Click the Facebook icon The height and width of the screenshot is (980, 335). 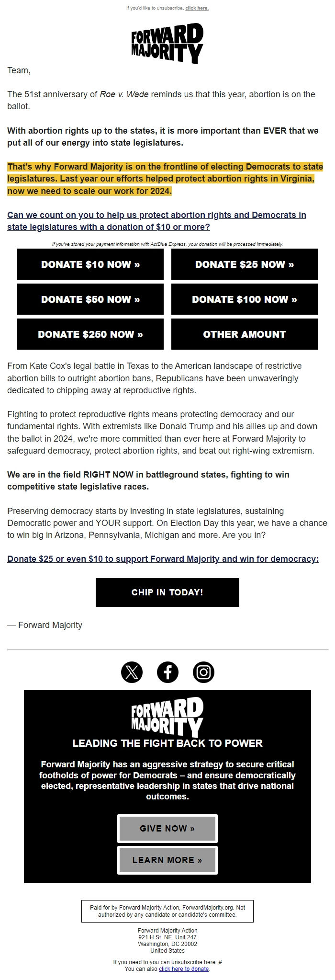click(167, 672)
